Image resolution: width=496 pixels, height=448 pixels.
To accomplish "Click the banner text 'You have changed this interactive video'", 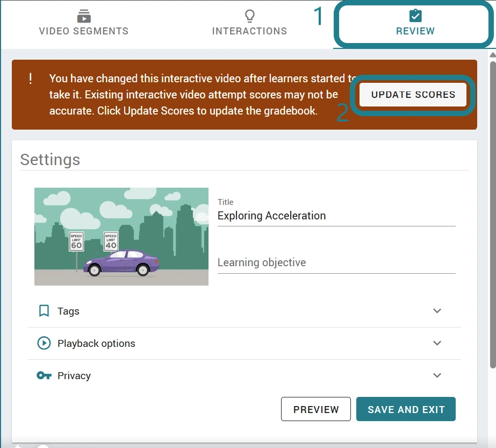I will (x=145, y=79).
